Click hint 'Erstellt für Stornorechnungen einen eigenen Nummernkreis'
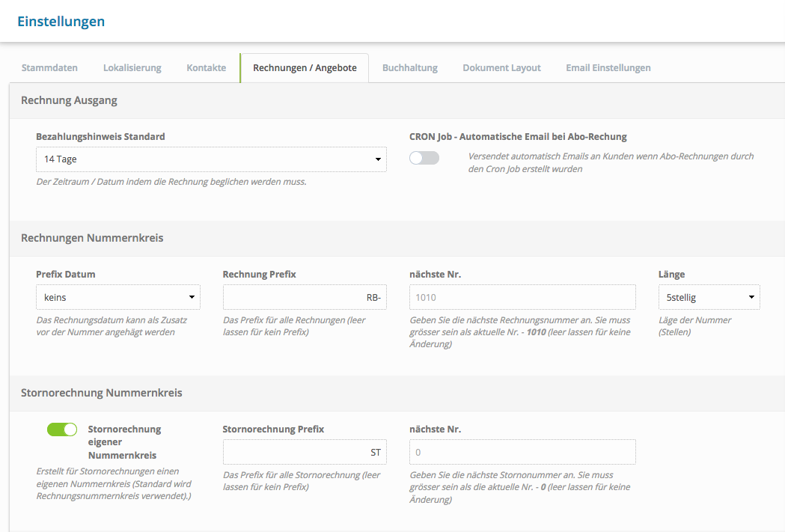785x532 pixels. [114, 483]
